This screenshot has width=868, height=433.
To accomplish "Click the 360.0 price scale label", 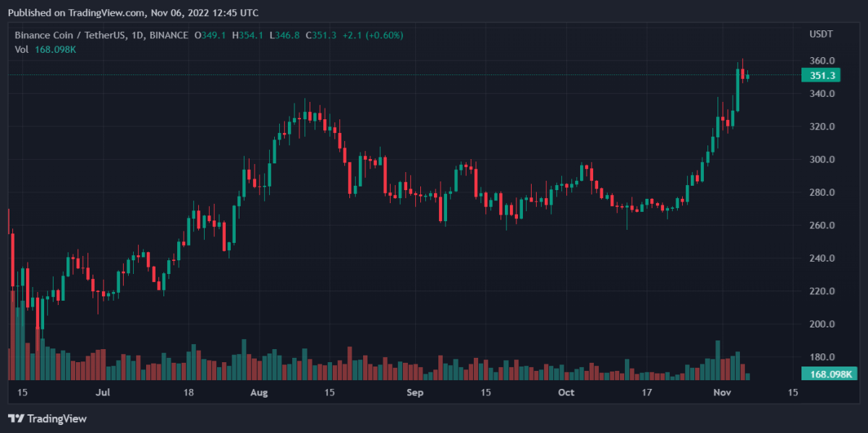I will 822,61.
